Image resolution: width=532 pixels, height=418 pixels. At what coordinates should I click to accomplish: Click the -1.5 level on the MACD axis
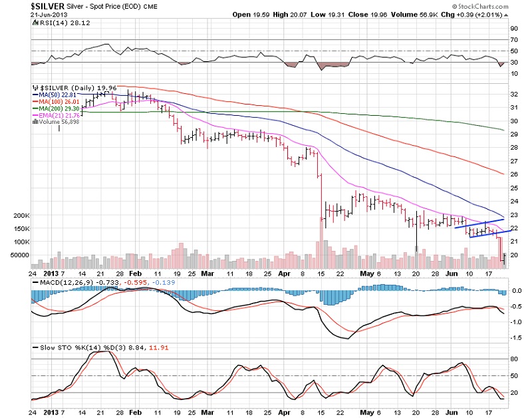pos(516,337)
